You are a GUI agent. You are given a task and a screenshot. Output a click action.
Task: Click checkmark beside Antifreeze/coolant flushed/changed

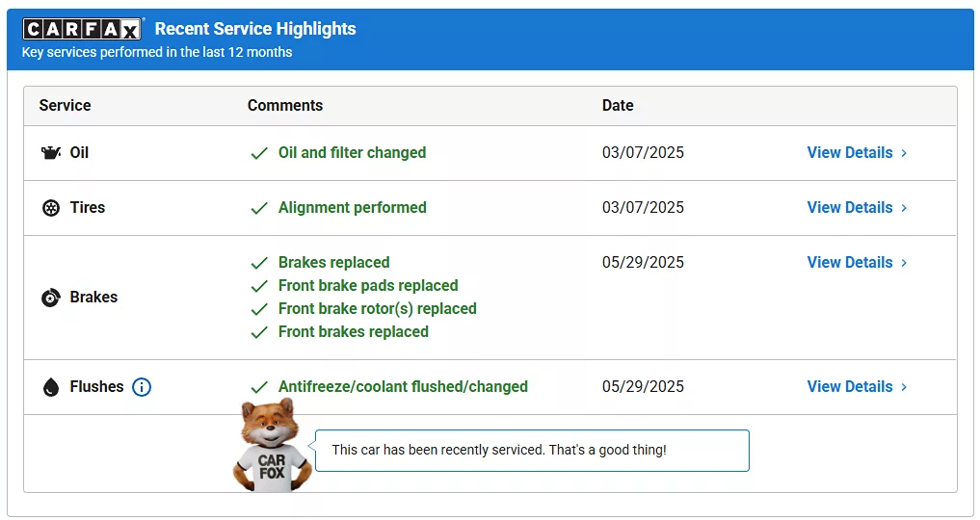tap(259, 387)
